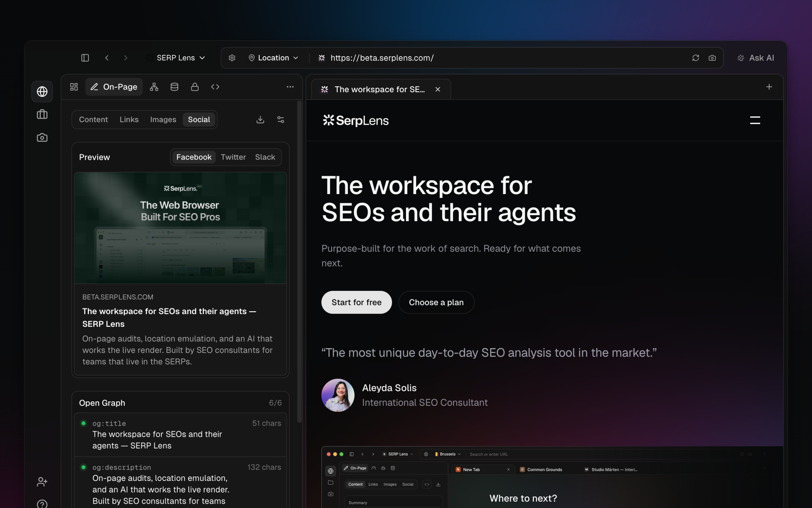Click the SerpLens logo on the webpage

(356, 120)
